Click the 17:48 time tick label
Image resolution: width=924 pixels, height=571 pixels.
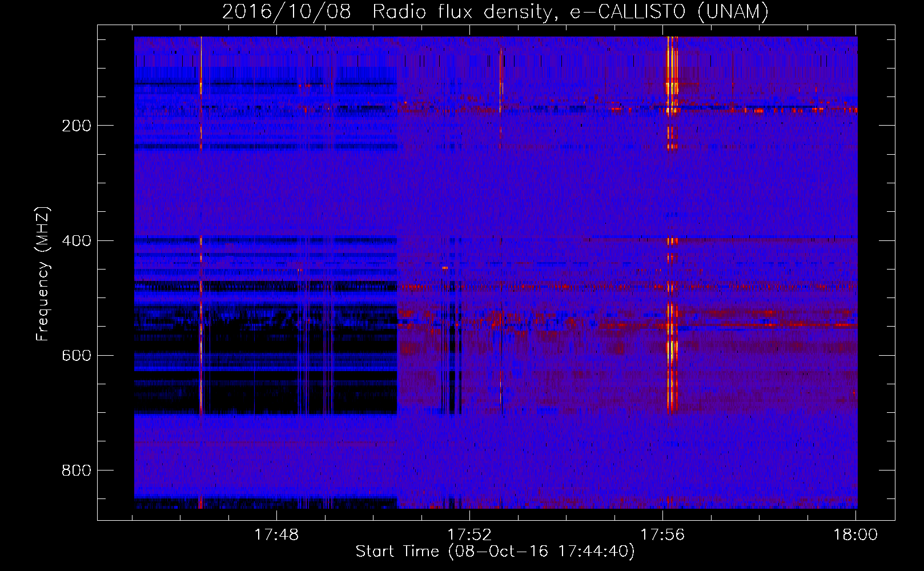pos(276,535)
